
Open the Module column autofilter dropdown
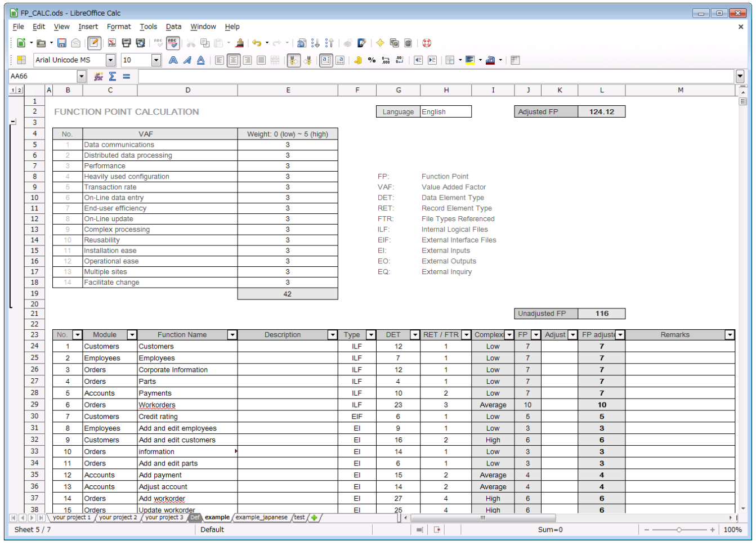[x=133, y=334]
